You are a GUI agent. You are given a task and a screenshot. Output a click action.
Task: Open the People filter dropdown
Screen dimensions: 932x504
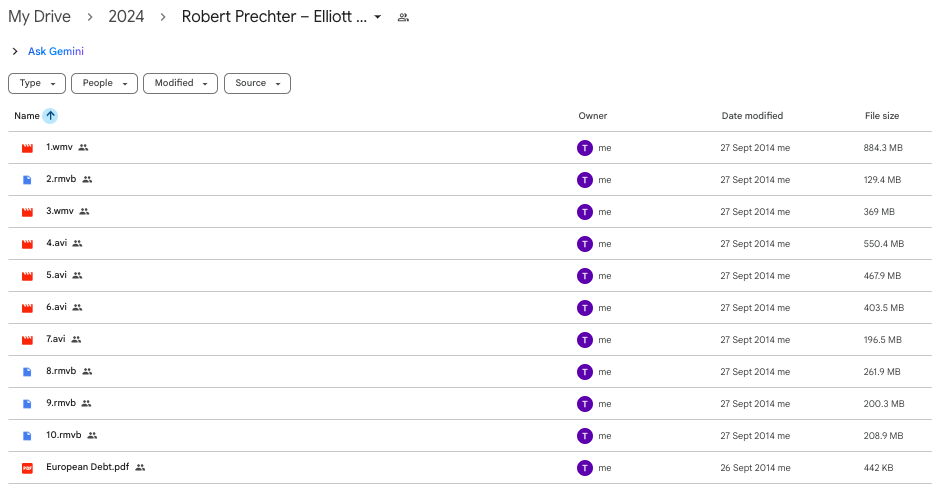105,83
